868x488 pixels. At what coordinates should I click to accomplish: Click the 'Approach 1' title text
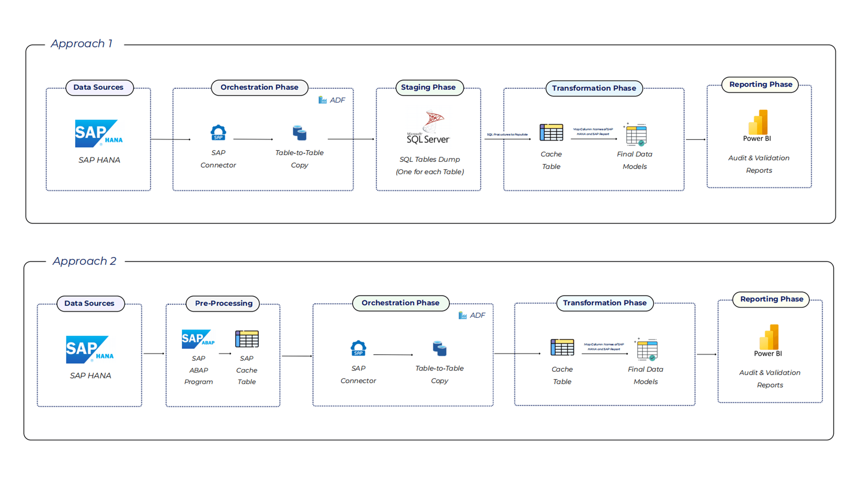click(81, 44)
